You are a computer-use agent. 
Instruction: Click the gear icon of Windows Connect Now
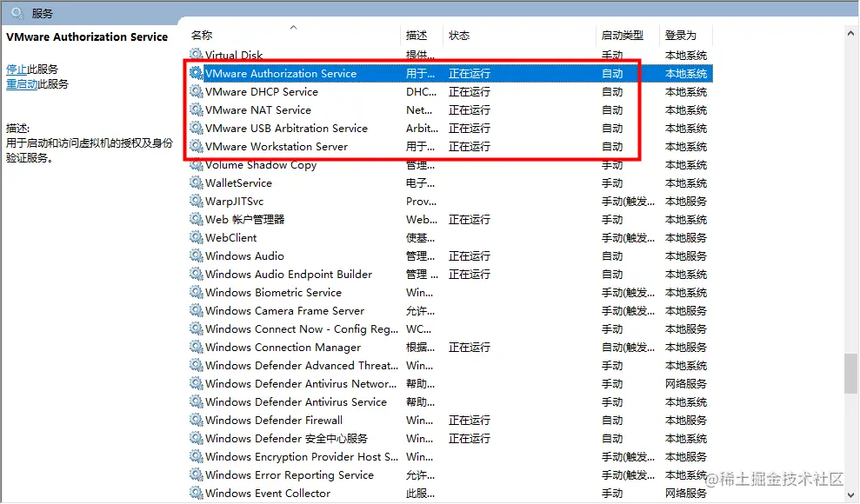point(197,328)
